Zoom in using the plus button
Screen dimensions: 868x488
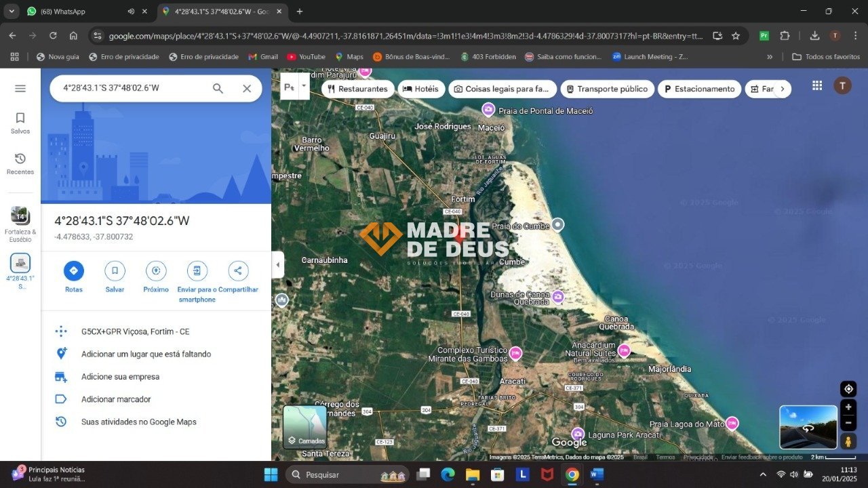coord(848,407)
